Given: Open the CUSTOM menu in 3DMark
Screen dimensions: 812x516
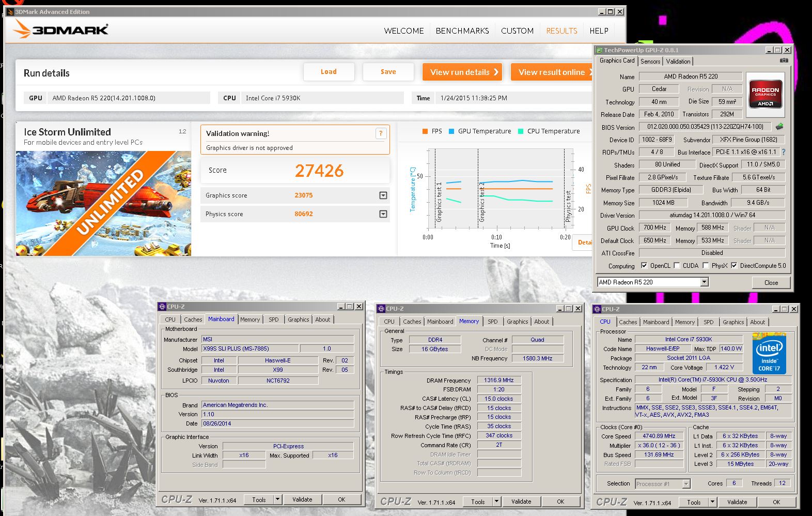Looking at the screenshot, I should 517,31.
